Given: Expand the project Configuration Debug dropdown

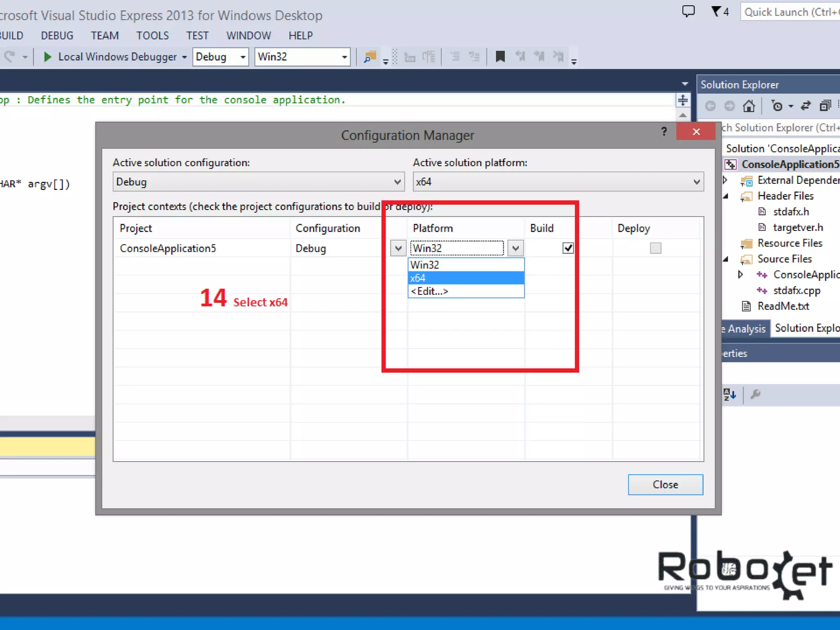Looking at the screenshot, I should pos(398,248).
